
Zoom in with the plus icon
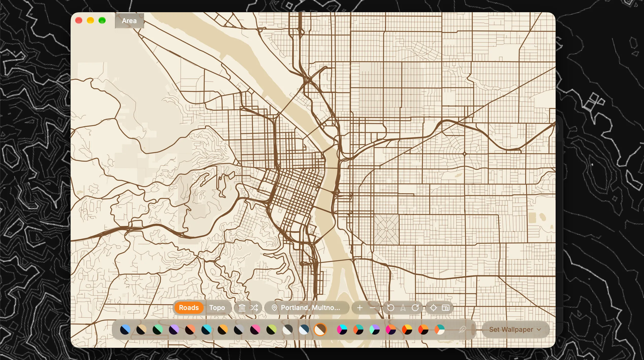(x=360, y=308)
